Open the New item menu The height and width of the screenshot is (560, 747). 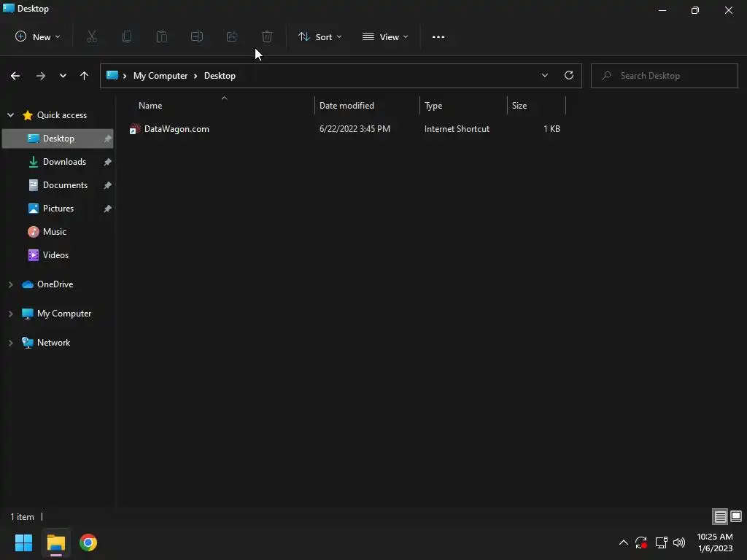pos(38,36)
